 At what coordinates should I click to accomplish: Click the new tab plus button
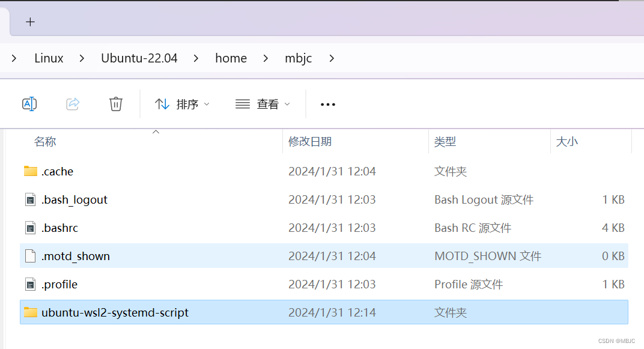[30, 22]
